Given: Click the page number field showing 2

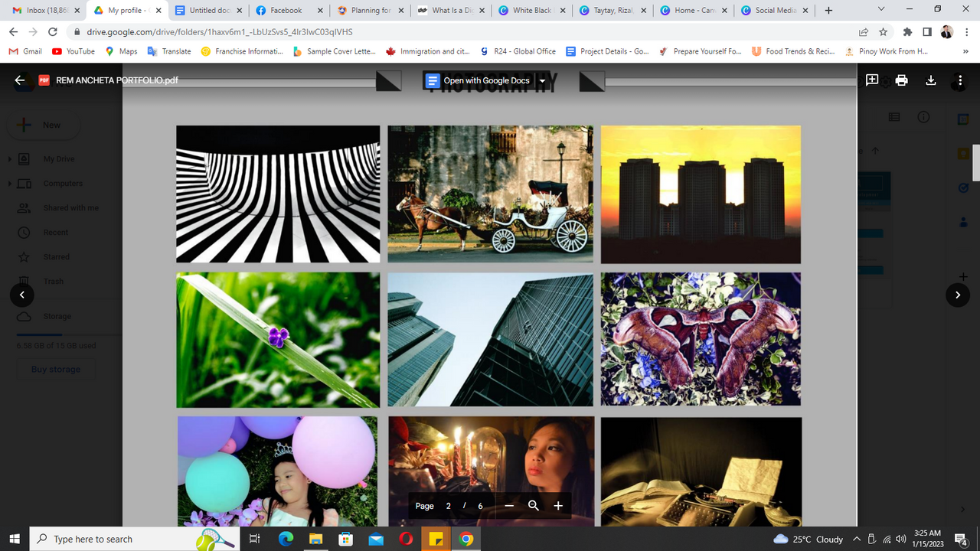Looking at the screenshot, I should pyautogui.click(x=449, y=506).
